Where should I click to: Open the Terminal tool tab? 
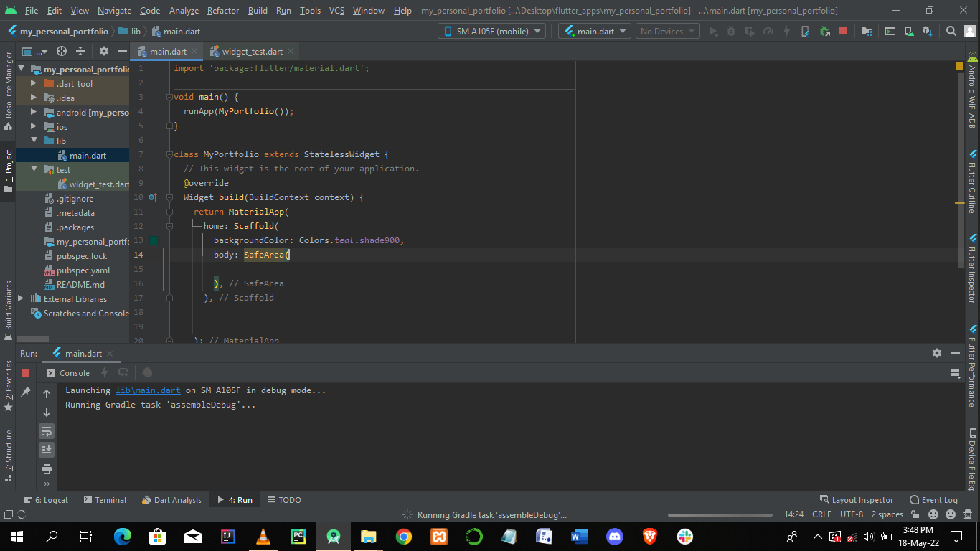point(105,500)
